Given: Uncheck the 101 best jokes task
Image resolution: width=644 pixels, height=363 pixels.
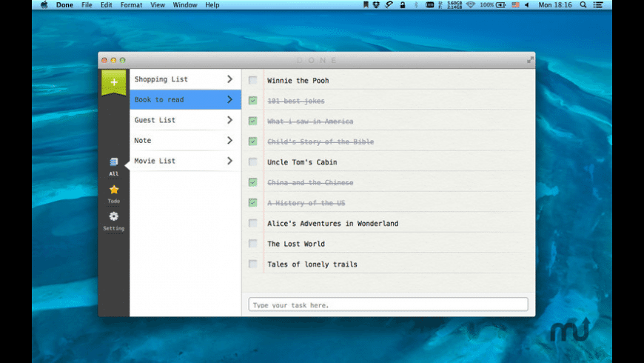Looking at the screenshot, I should tap(253, 101).
